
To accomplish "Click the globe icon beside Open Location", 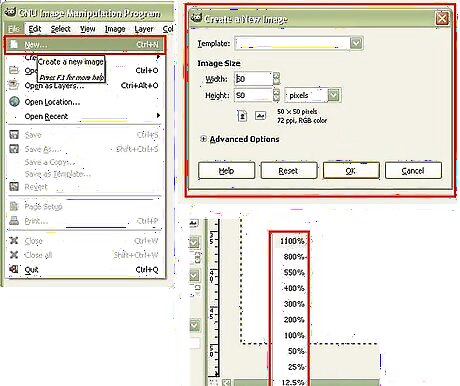I will pos(14,101).
